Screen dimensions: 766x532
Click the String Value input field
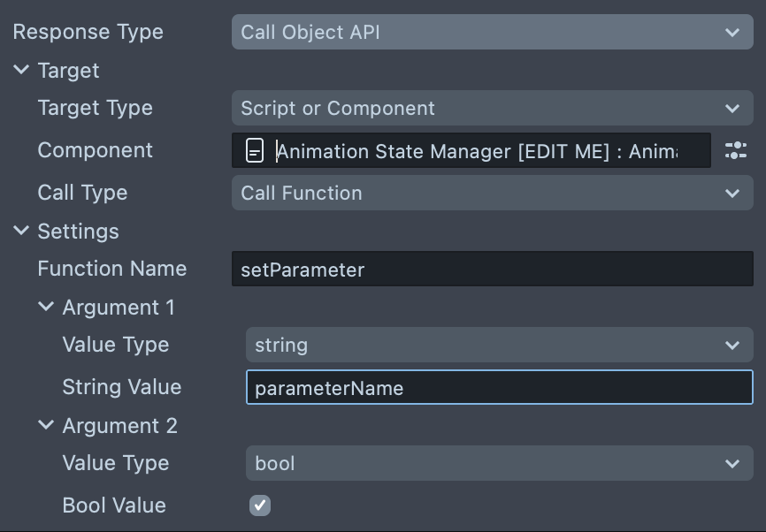coord(498,388)
